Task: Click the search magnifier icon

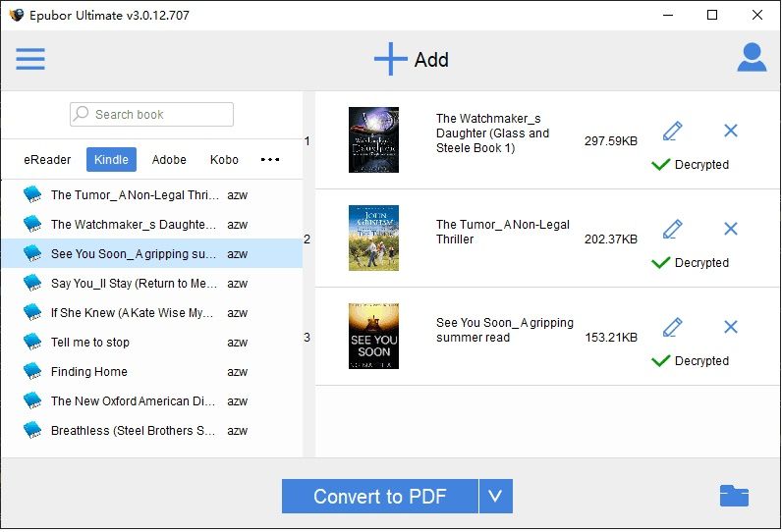Action: pyautogui.click(x=81, y=114)
